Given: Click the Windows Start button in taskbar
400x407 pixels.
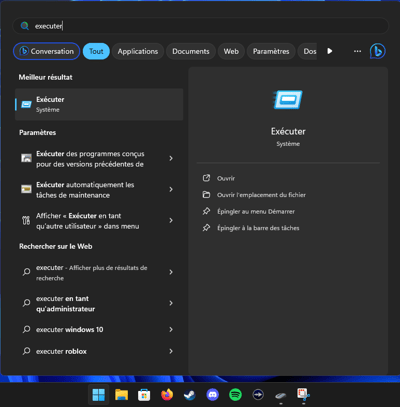Looking at the screenshot, I should (99, 395).
